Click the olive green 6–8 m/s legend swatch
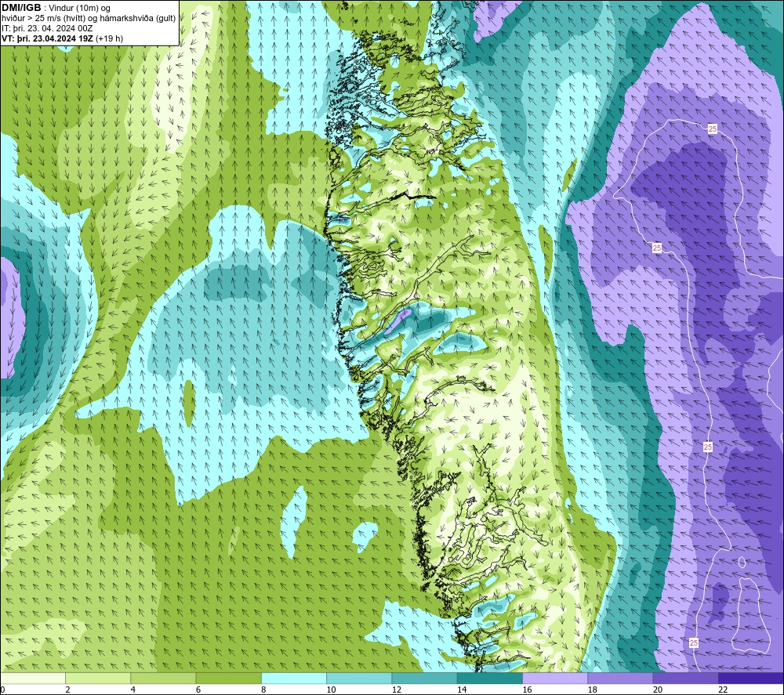The image size is (784, 695). [228, 678]
